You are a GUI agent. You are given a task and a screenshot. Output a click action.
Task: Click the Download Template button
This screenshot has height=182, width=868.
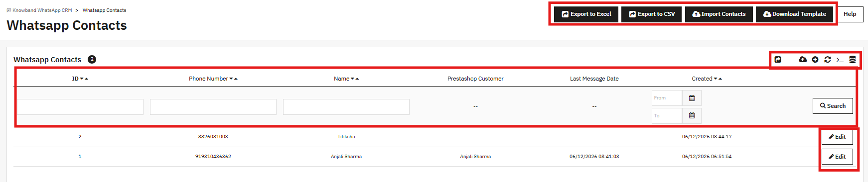794,14
